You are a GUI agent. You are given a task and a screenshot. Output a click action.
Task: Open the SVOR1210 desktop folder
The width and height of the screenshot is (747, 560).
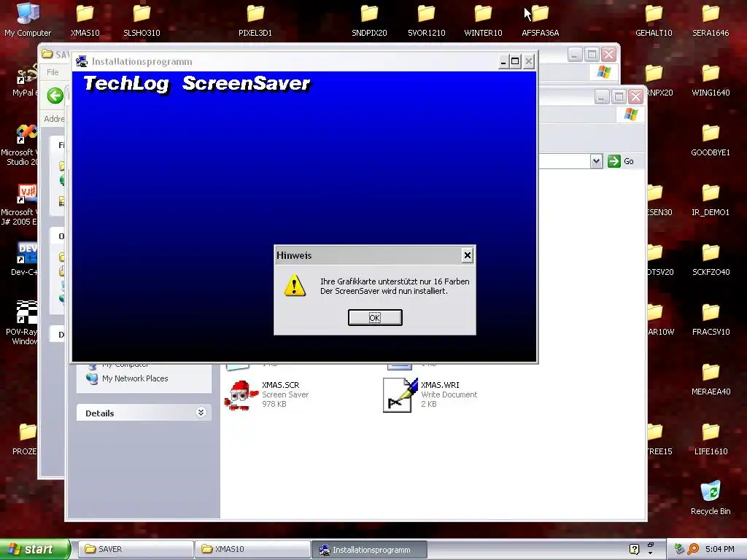(x=426, y=20)
